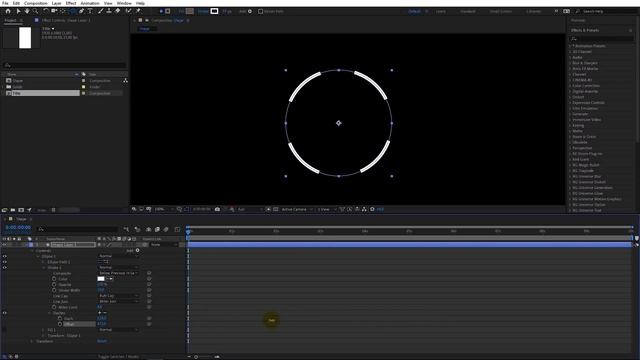Expand Animation Presets in Effects & Presets
This screenshot has width=640, height=360.
571,46
